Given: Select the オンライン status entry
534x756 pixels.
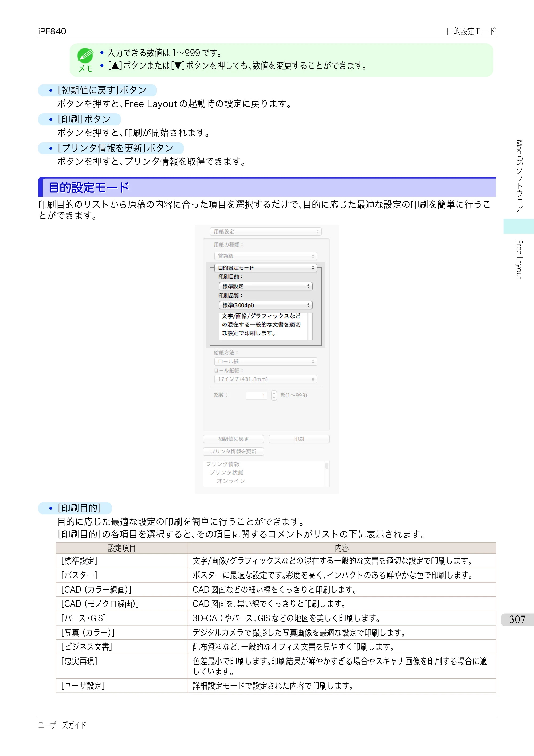Looking at the screenshot, I should click(x=231, y=481).
